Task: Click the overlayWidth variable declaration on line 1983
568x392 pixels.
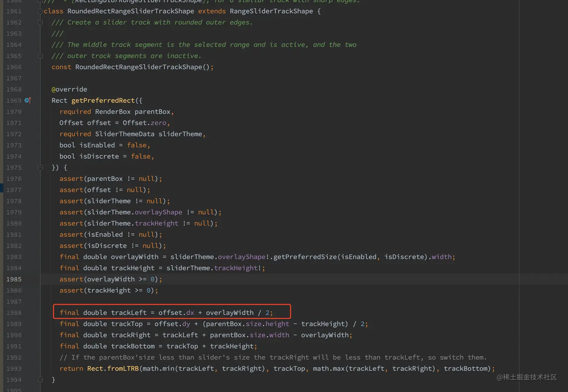Action: 134,257
